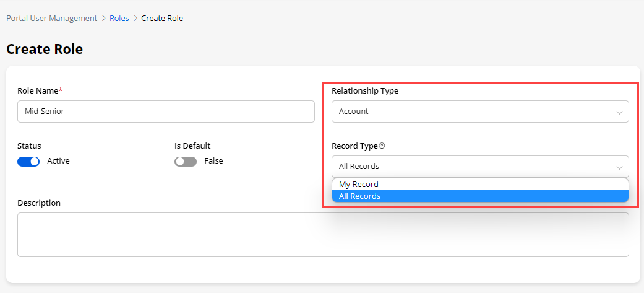The image size is (644, 293).
Task: Click the Create Role page heading
Action: click(x=45, y=49)
